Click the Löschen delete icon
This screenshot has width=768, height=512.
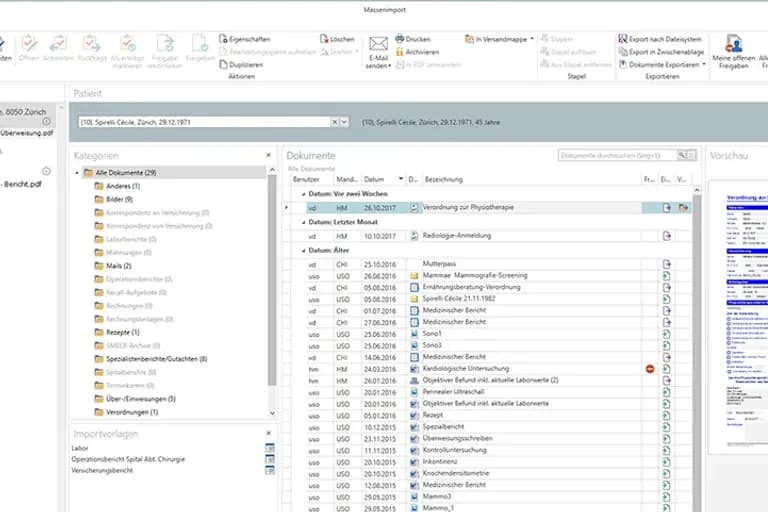click(x=323, y=39)
